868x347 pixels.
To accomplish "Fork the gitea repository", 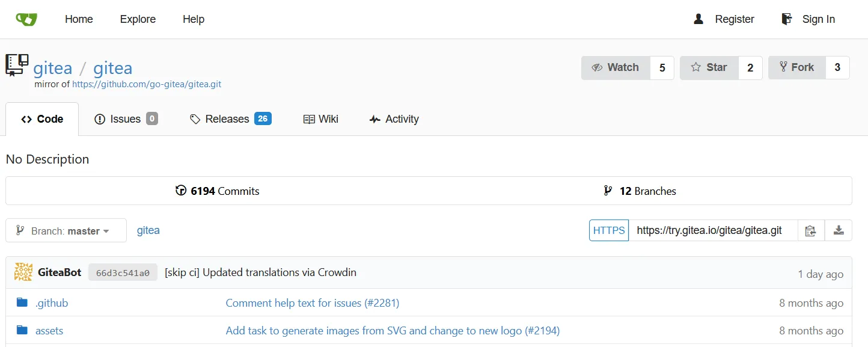I will tap(796, 68).
